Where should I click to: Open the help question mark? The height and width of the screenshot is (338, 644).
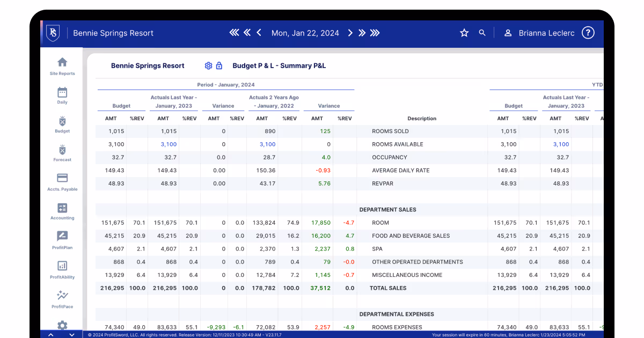[588, 33]
